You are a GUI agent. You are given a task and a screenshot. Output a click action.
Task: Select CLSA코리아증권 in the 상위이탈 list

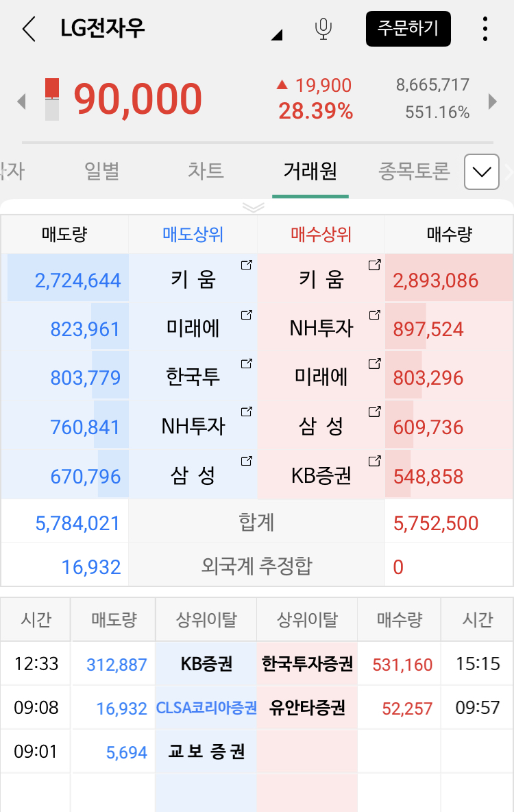point(206,707)
